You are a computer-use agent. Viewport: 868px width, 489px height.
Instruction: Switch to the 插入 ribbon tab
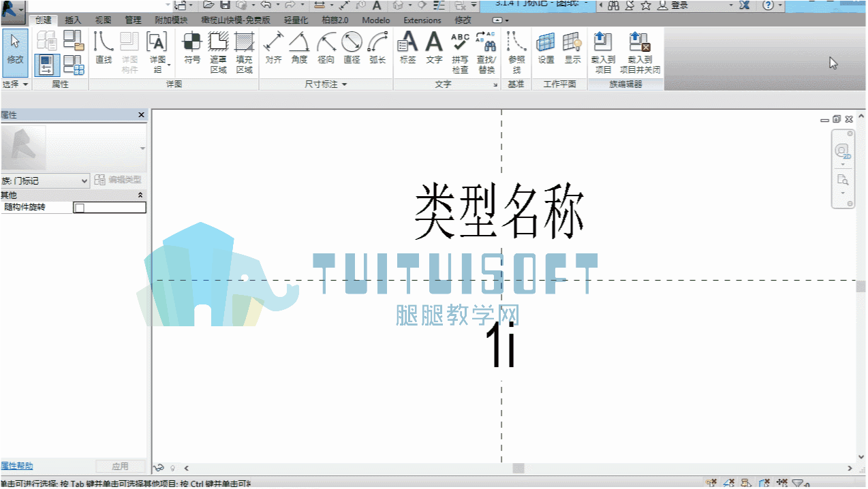pyautogui.click(x=73, y=20)
